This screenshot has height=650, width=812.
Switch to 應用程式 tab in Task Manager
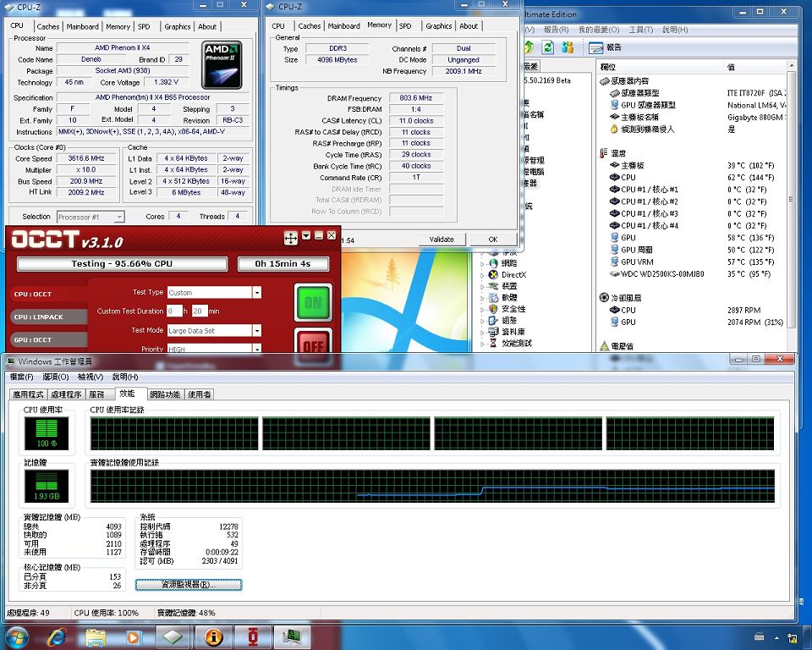coord(28,394)
